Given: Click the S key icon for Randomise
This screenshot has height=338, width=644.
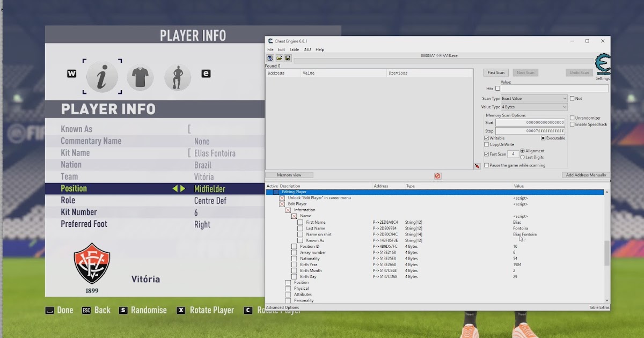Looking at the screenshot, I should coord(123,310).
